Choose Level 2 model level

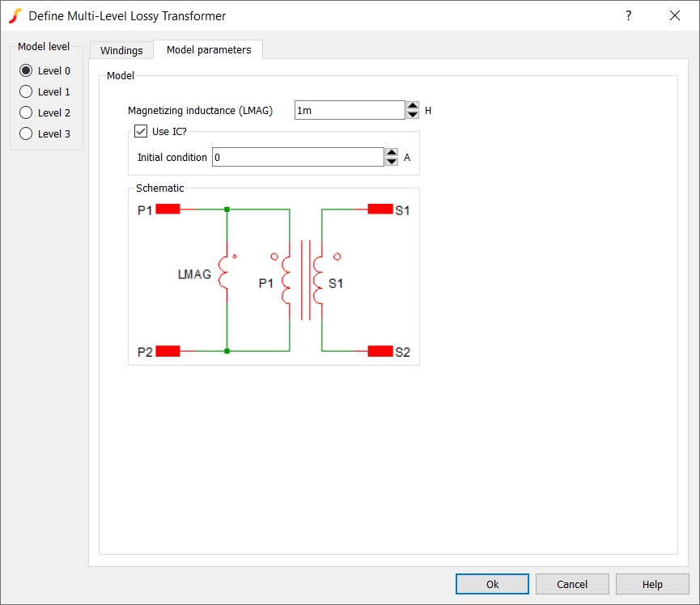click(x=26, y=112)
